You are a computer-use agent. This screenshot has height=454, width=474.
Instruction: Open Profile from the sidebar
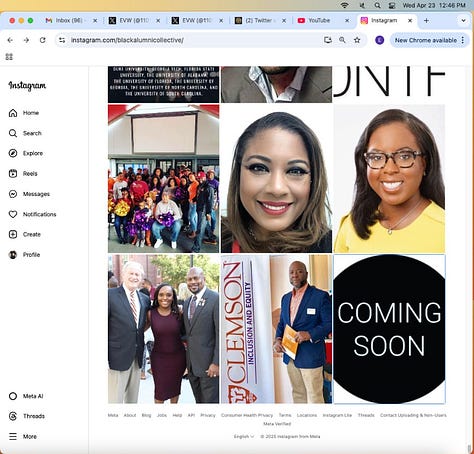[x=24, y=255]
